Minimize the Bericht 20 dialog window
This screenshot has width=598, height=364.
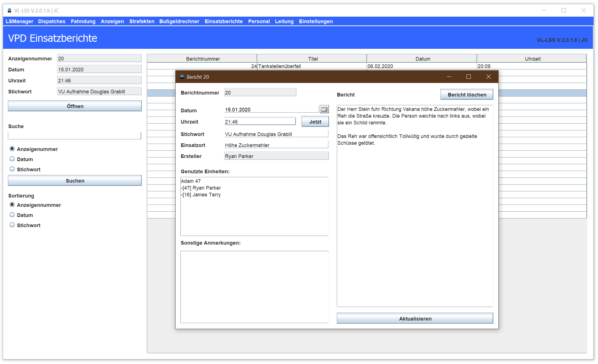pos(449,77)
